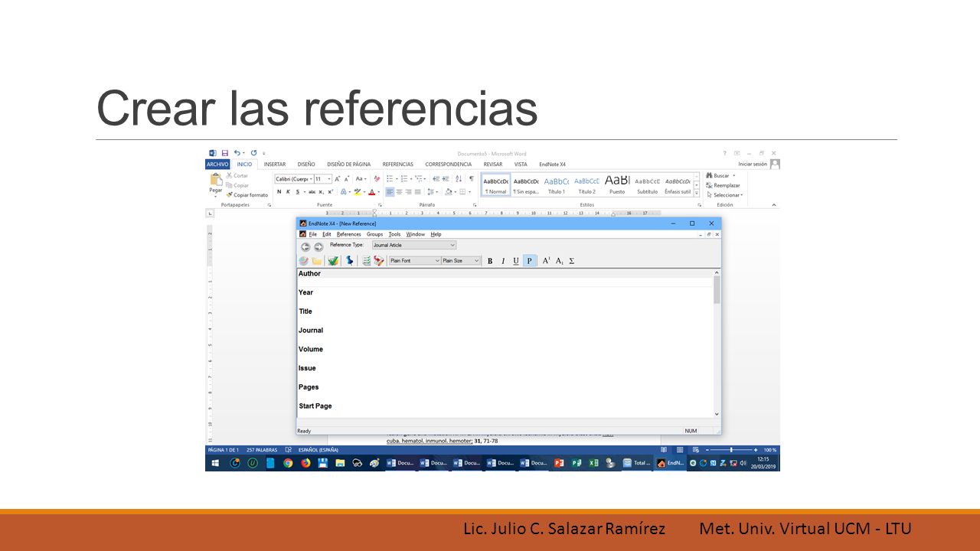
Task: Click Reemplazar in Word ribbon
Action: point(724,185)
